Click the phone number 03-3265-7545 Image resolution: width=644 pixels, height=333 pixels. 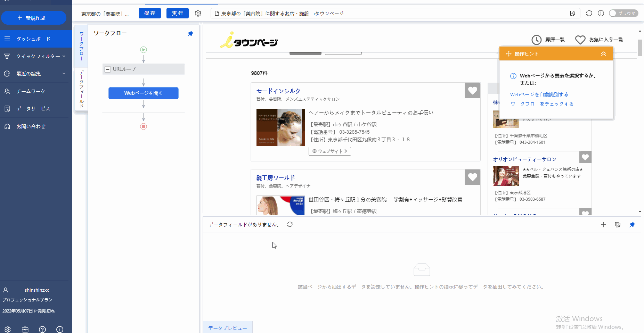(x=354, y=132)
